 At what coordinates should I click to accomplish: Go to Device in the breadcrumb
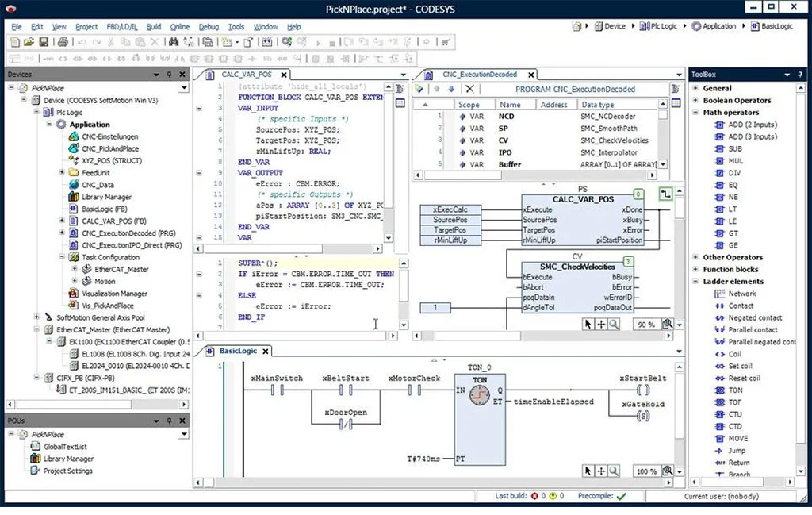(610, 26)
